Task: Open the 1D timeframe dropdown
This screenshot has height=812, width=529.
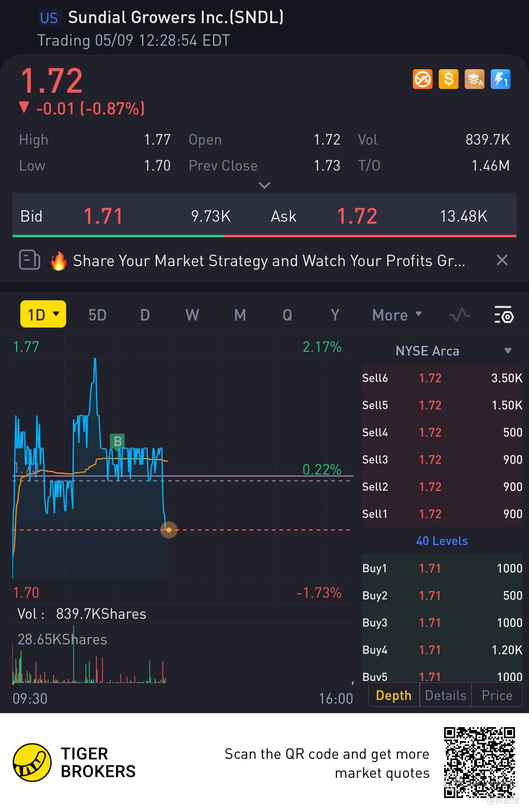Action: coord(43,314)
